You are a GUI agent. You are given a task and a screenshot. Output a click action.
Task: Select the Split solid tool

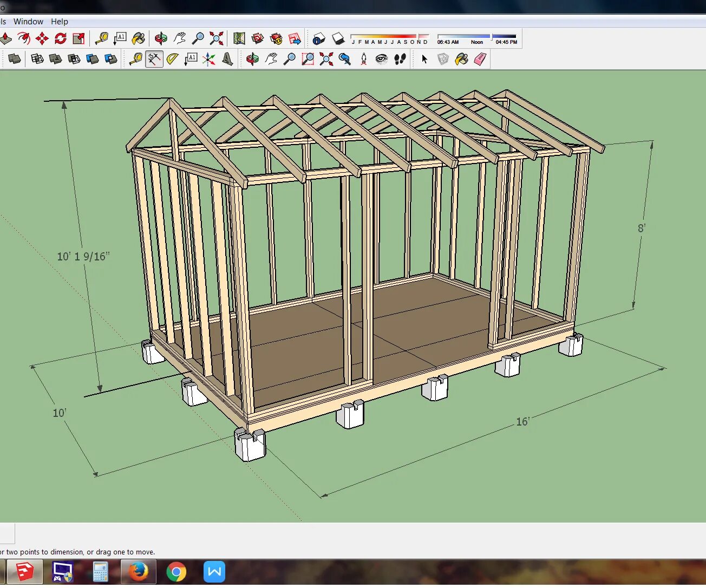[x=111, y=58]
